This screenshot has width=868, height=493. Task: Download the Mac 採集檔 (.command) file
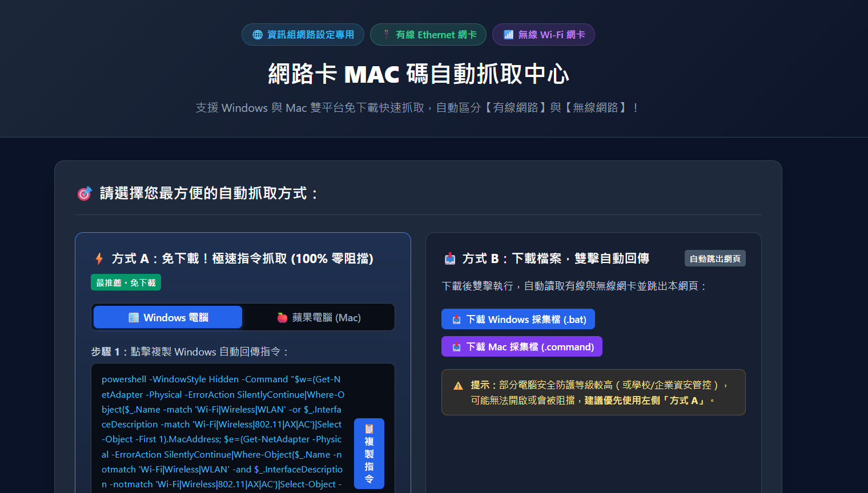click(522, 346)
